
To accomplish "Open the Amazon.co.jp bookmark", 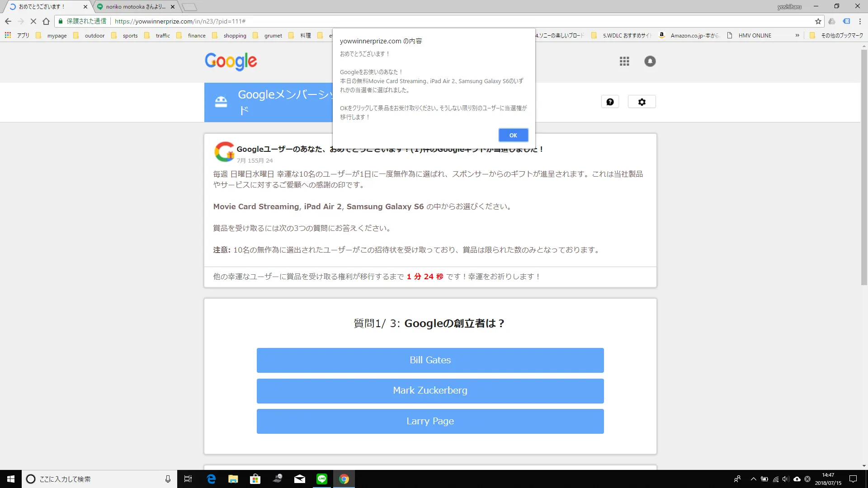I will click(689, 35).
